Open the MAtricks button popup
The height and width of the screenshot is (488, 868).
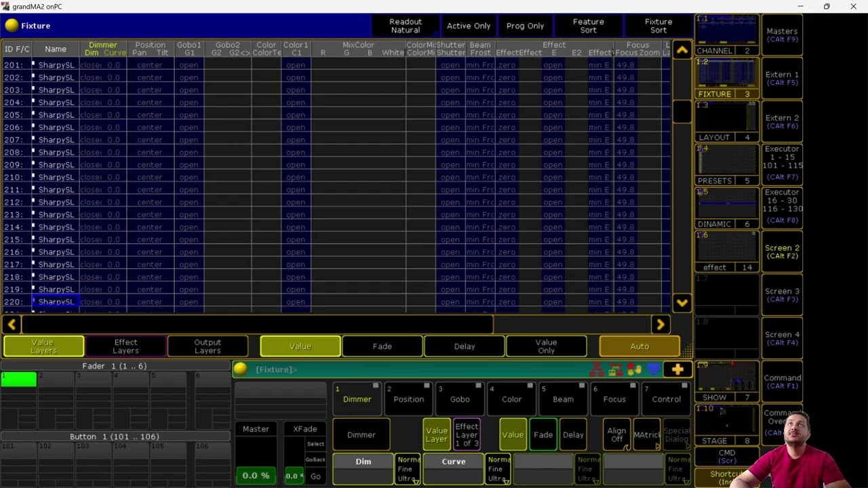(646, 434)
